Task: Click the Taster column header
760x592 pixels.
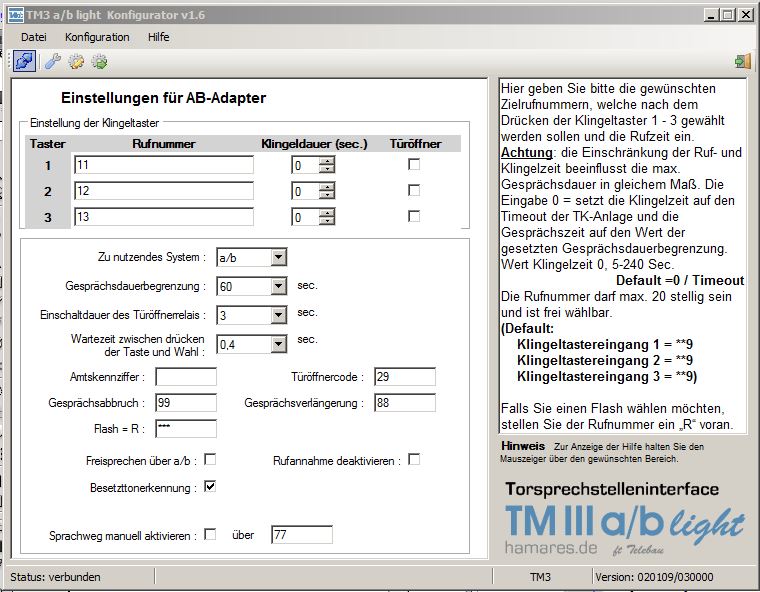Action: tap(48, 144)
